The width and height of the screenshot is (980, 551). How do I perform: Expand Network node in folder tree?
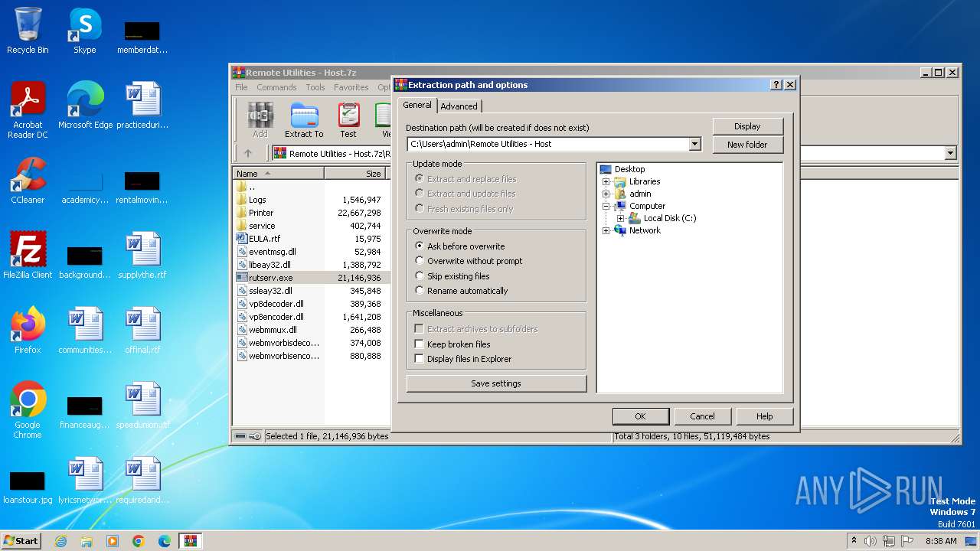click(x=606, y=230)
